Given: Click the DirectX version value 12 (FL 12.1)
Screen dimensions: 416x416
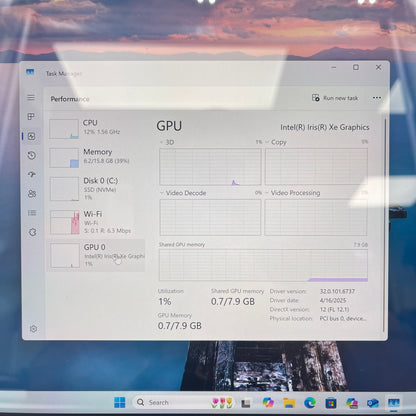Looking at the screenshot, I should click(334, 309).
